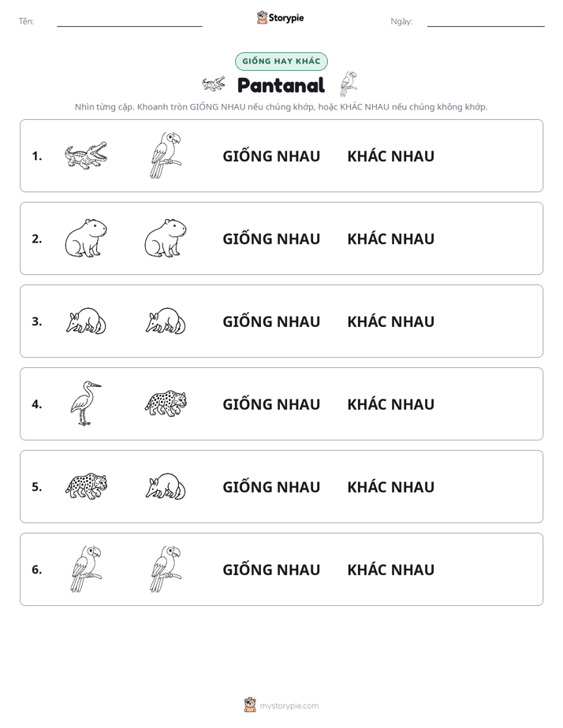
Task: Select the jaguar picture in row 4
Action: (x=166, y=403)
